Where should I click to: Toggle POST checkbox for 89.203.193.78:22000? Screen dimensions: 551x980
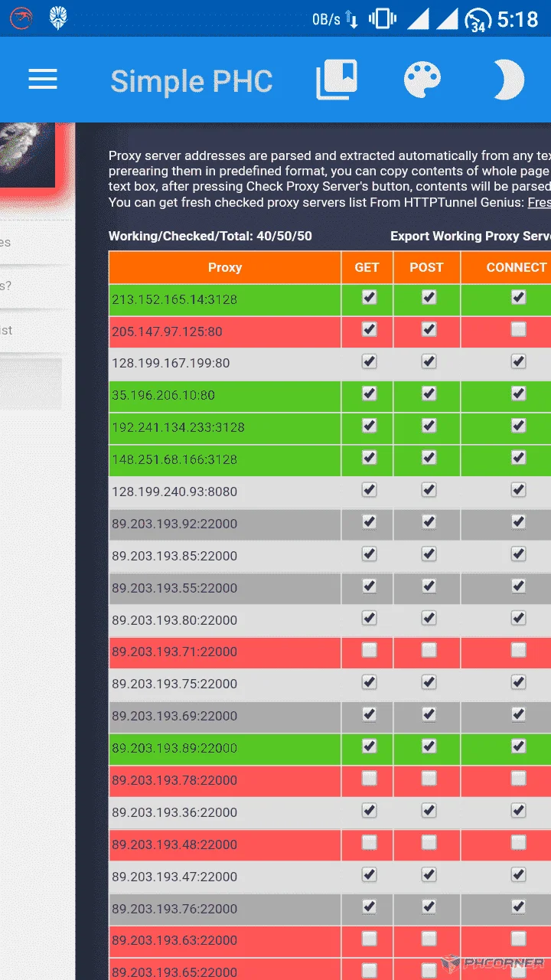pos(429,779)
